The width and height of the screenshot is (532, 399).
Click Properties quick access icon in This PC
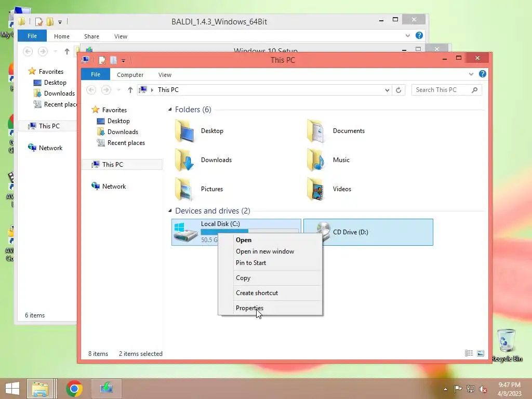102,60
